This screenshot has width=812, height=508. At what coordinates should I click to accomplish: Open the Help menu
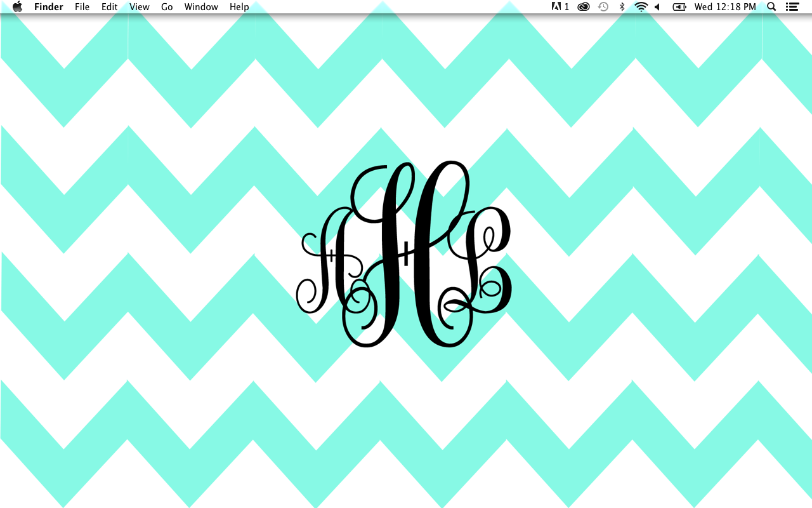tap(239, 6)
